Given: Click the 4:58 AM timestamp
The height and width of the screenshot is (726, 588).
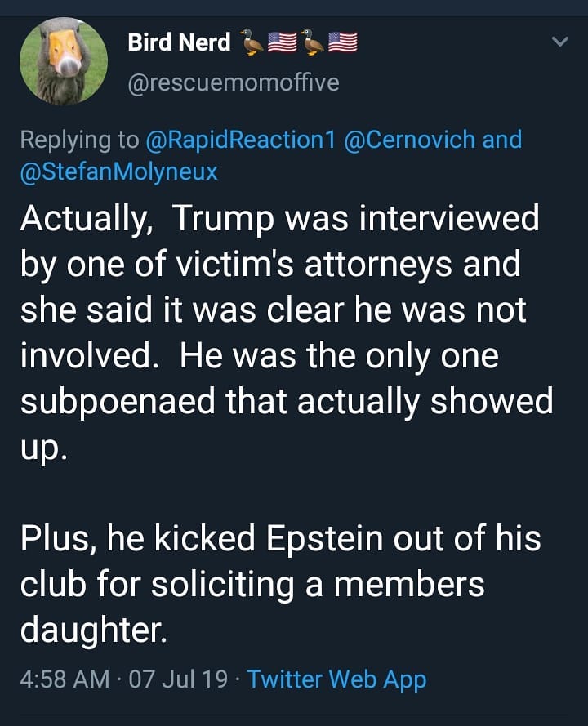Looking at the screenshot, I should (x=66, y=679).
